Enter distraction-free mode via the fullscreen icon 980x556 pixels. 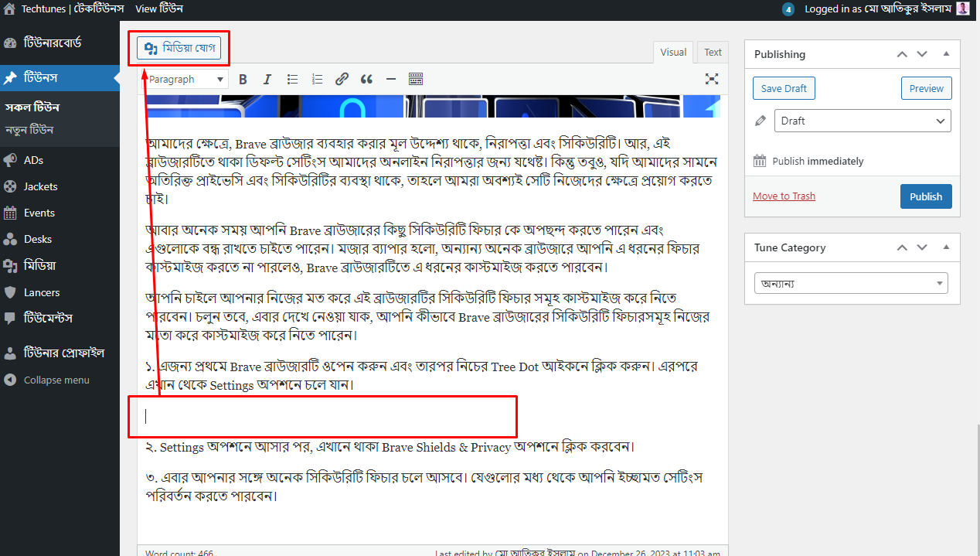[711, 78]
